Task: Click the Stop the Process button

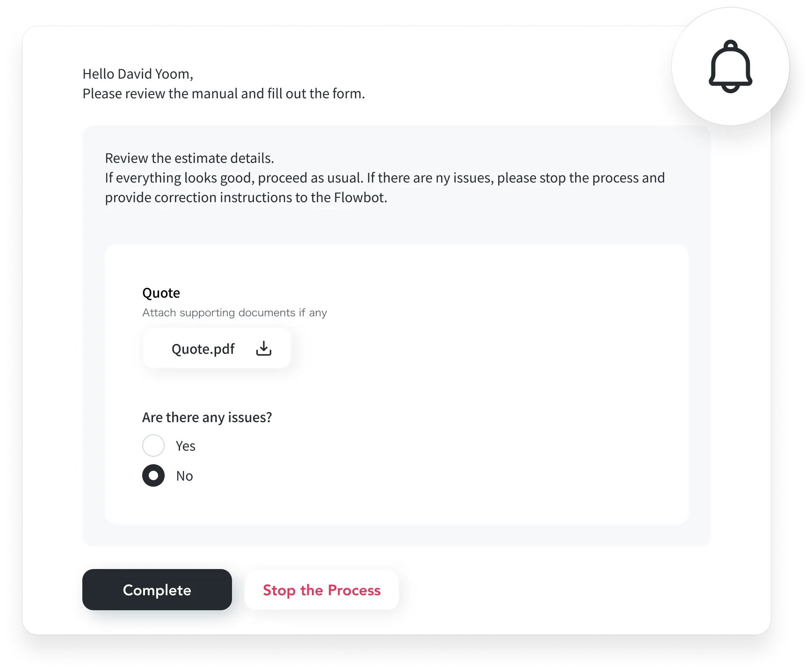Action: coord(322,590)
